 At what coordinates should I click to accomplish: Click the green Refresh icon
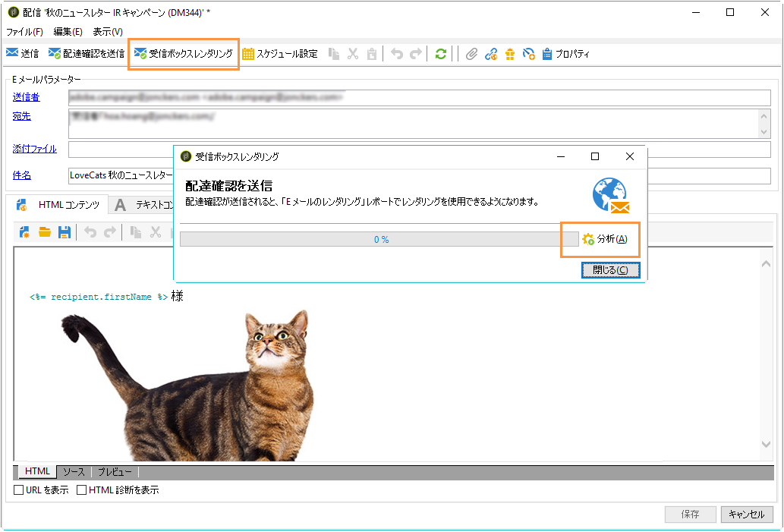[440, 53]
